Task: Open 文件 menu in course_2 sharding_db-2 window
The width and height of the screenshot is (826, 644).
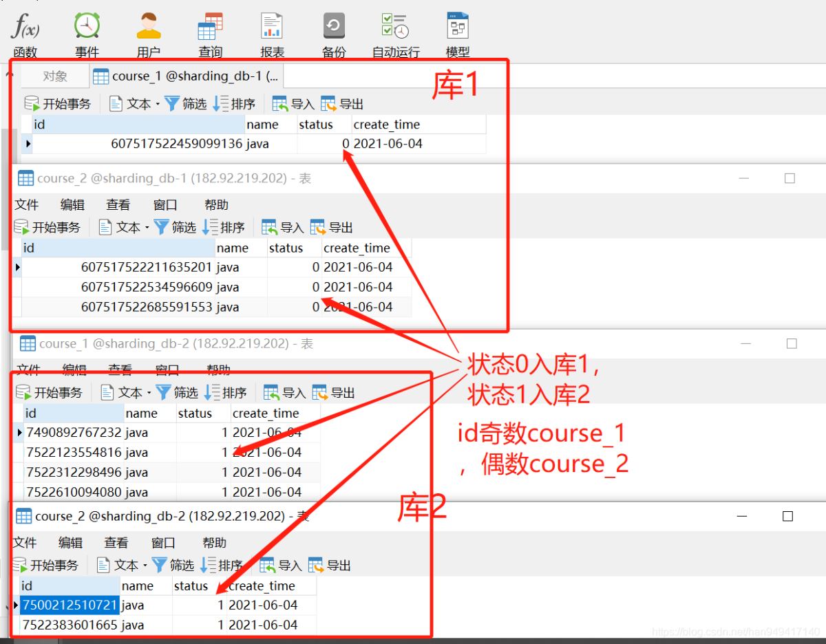Action: pos(25,543)
